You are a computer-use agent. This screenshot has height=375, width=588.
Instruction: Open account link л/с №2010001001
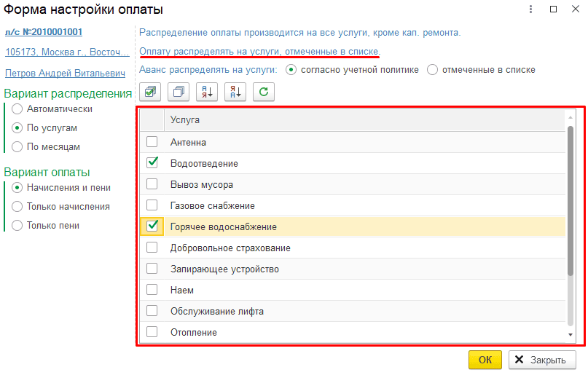[44, 32]
